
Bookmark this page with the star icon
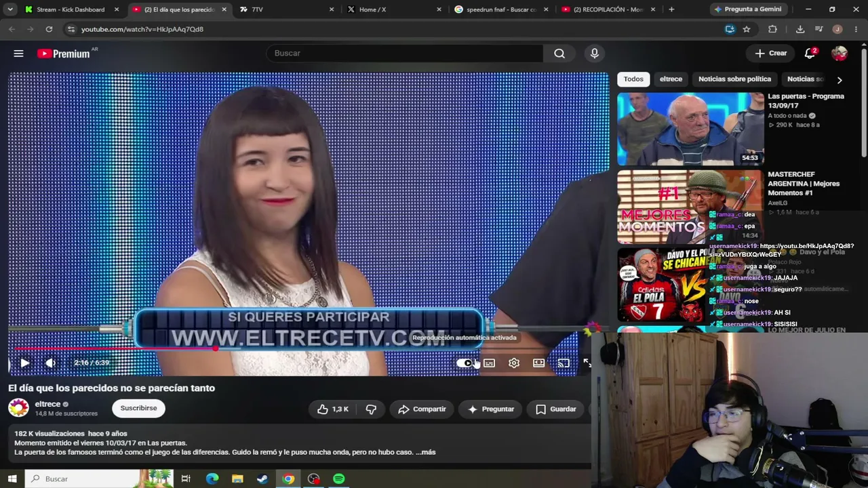point(747,29)
